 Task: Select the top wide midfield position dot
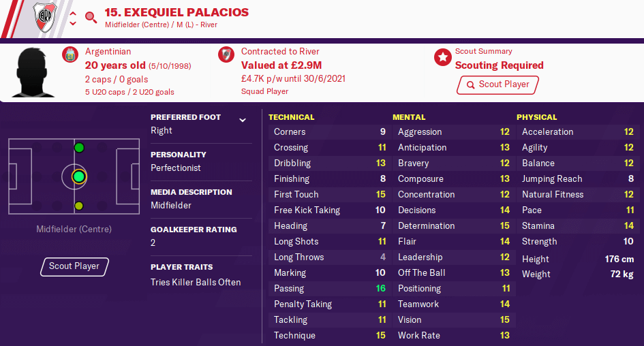coord(79,148)
